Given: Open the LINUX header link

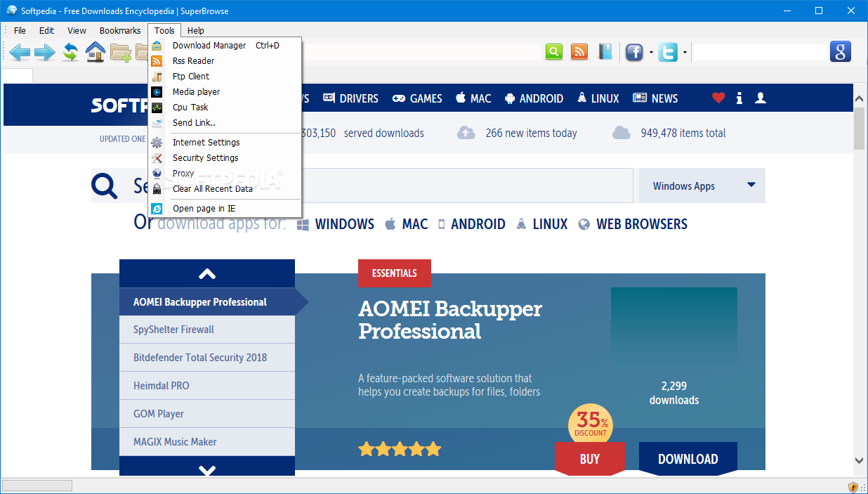Looking at the screenshot, I should [x=598, y=98].
